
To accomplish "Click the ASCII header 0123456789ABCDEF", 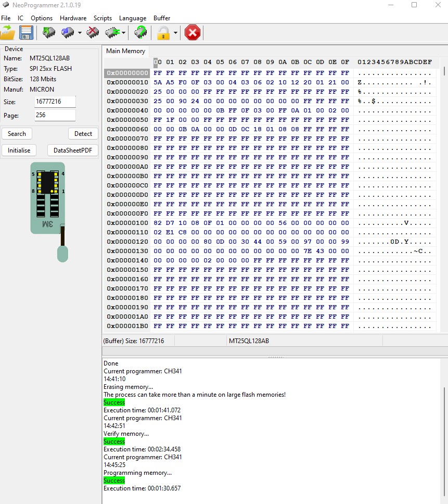I will point(395,62).
